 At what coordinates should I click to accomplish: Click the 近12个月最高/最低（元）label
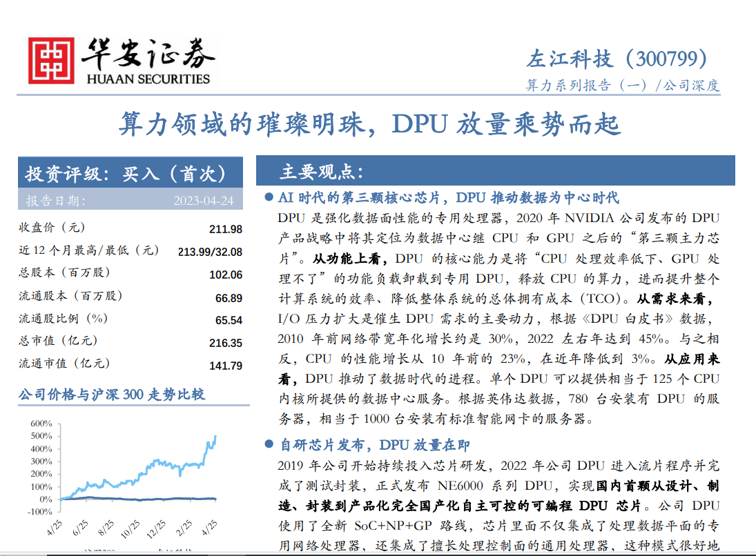click(88, 250)
